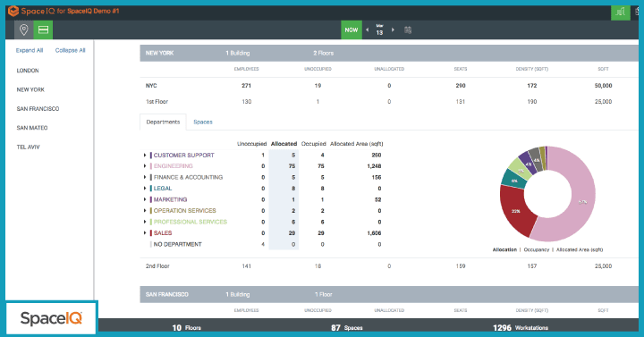Screen dimensions: 644x337
Task: Open the green chart report icon
Action: 620,12
